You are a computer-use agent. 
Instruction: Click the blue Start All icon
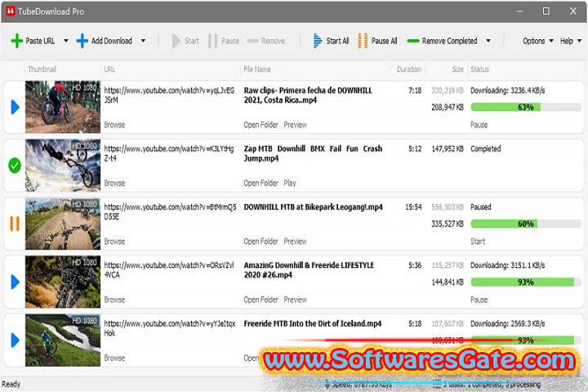click(317, 41)
